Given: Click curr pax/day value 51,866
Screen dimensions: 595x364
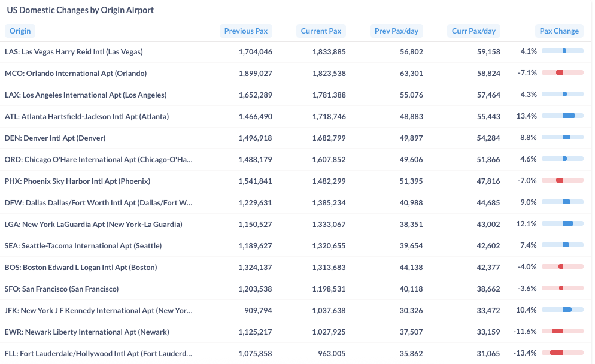Looking at the screenshot, I should point(488,160).
